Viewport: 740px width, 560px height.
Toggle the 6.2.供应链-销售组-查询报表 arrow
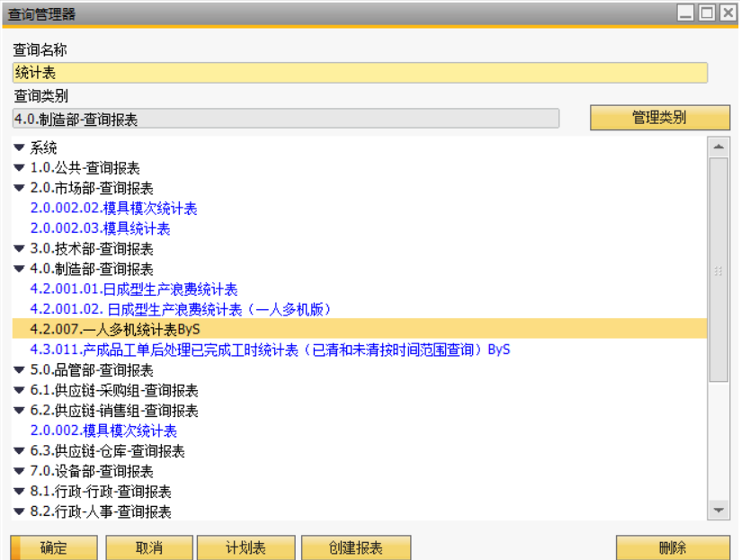click(20, 411)
